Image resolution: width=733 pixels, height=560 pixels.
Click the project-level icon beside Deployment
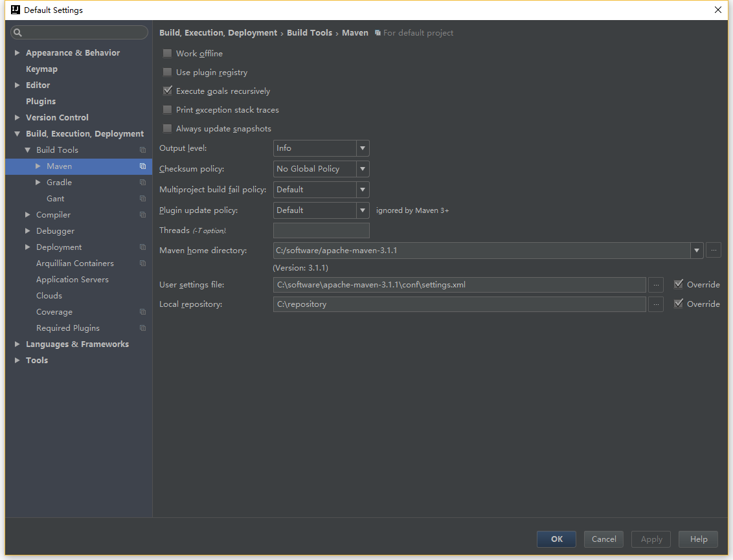click(142, 247)
